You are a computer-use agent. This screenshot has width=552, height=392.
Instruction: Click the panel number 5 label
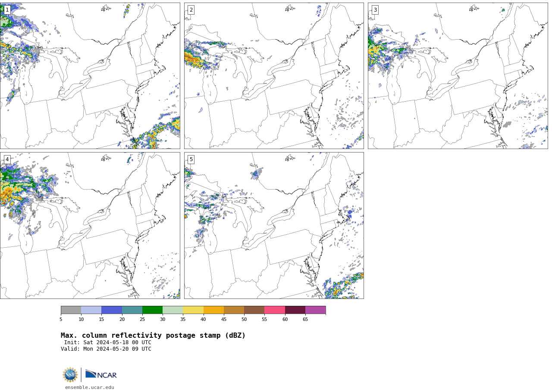tap(191, 159)
